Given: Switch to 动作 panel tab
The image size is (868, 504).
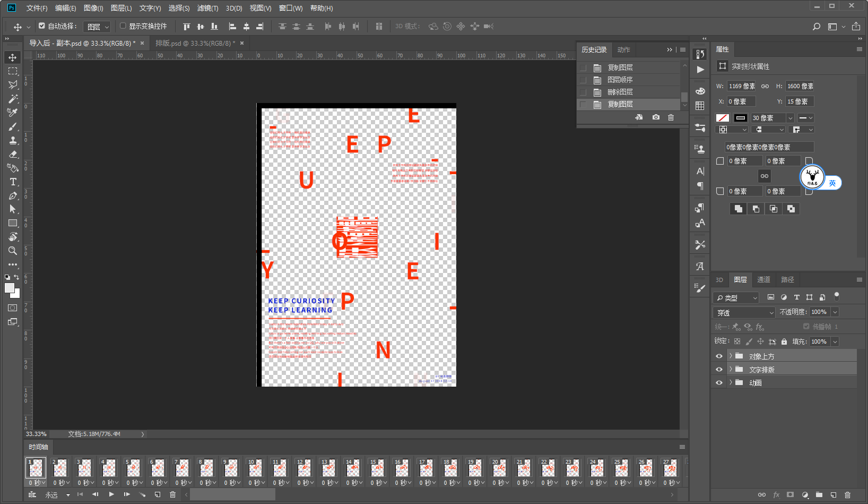Looking at the screenshot, I should (623, 49).
